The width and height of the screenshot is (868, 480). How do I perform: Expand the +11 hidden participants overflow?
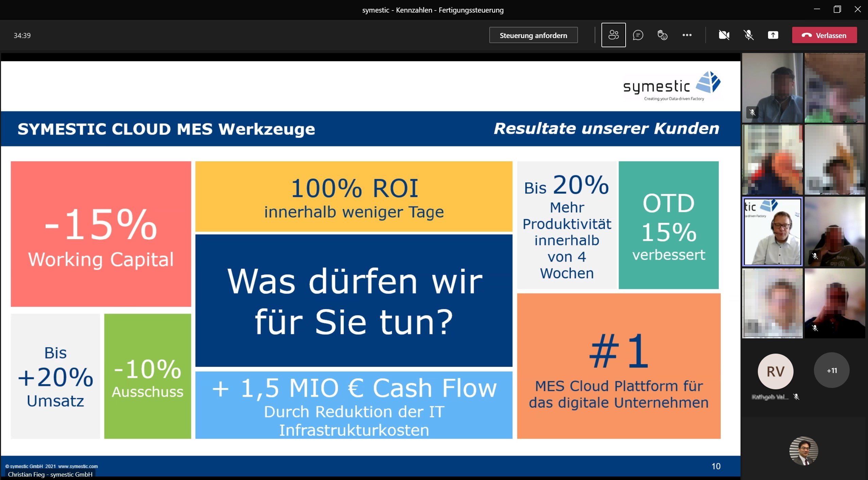(832, 370)
